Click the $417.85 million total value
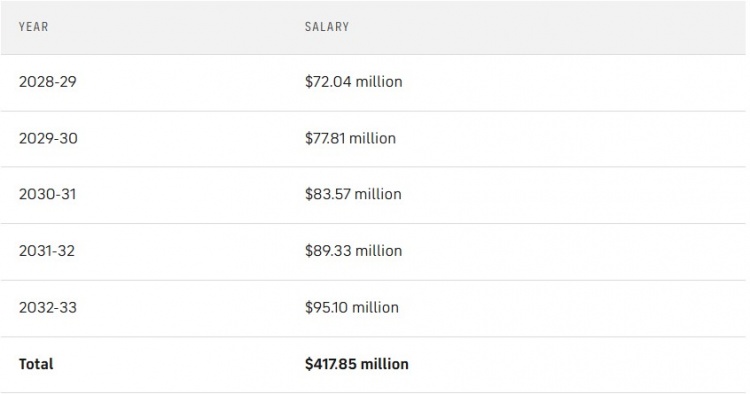The height and width of the screenshot is (394, 750). (357, 364)
